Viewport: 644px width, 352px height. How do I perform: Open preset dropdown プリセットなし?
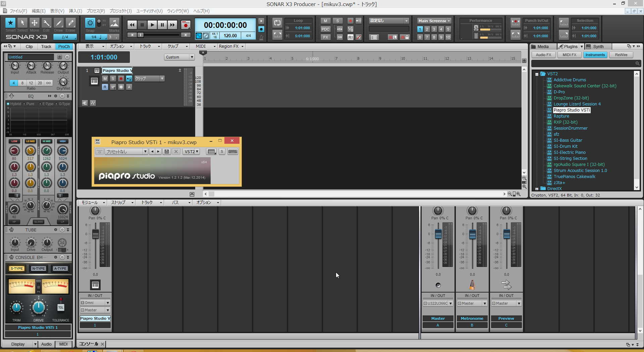point(126,152)
